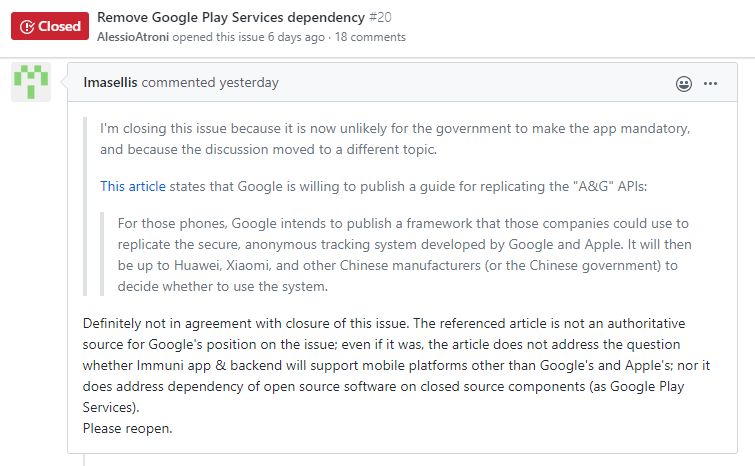The height and width of the screenshot is (466, 755).
Task: Add a reaction with the smiley icon
Action: [684, 83]
